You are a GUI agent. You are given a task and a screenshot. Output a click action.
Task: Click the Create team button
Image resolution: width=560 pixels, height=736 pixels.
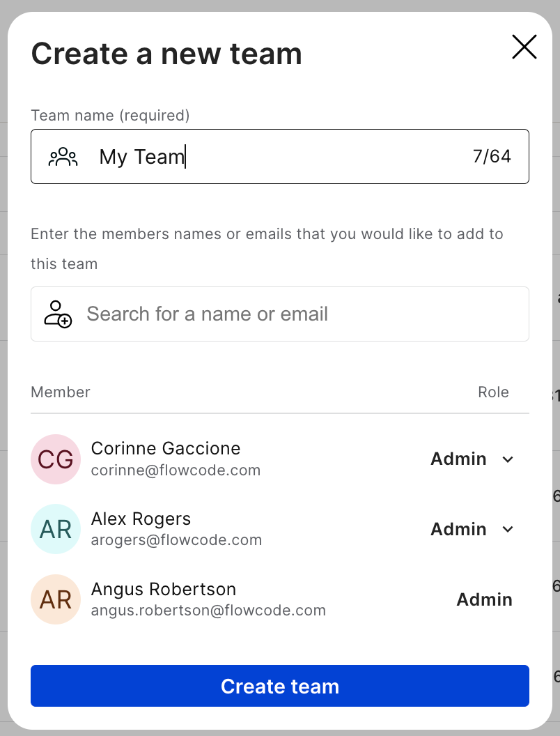pos(280,686)
